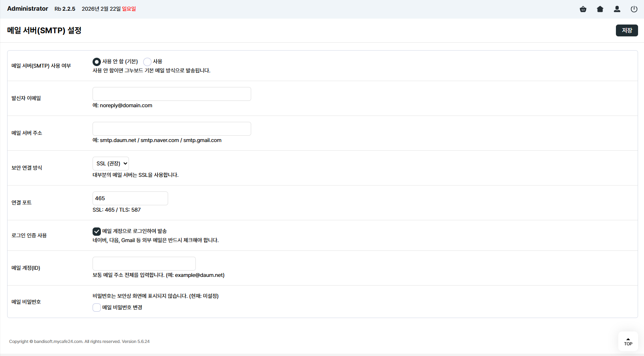
Task: Open the 'SSL (권장)' security dropdown
Action: coord(111,164)
